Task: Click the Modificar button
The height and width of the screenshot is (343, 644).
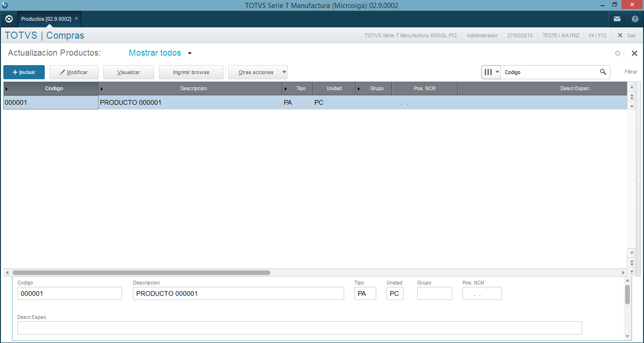Action: click(x=74, y=72)
